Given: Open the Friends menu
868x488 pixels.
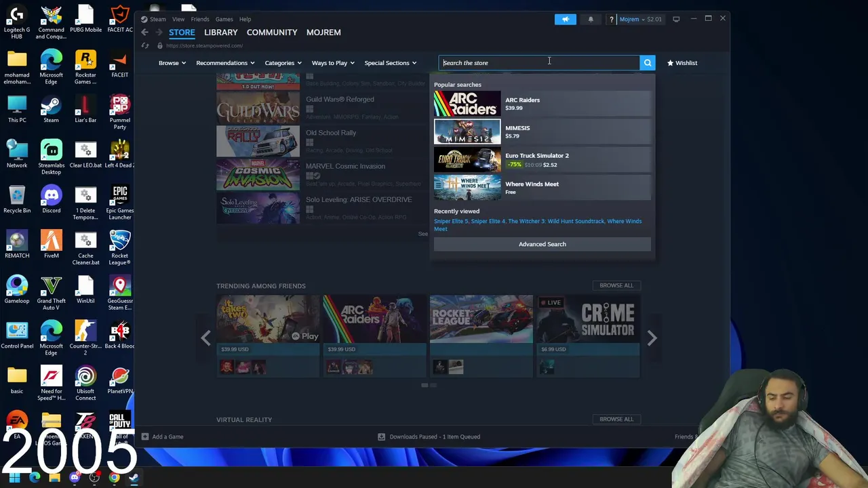Looking at the screenshot, I should tap(200, 20).
